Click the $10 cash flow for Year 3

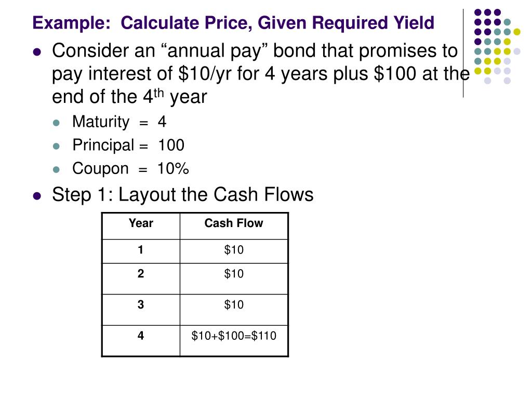(234, 305)
